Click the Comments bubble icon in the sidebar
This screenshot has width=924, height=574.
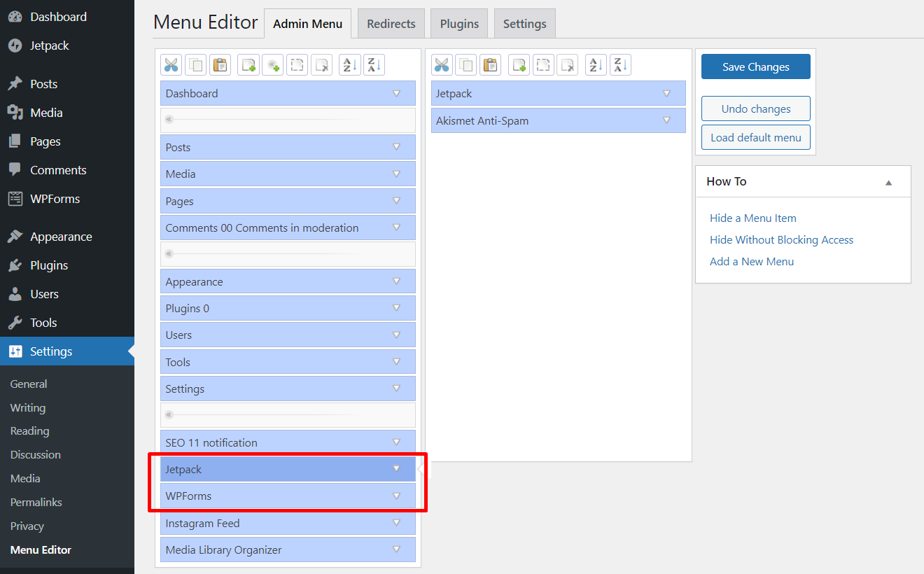click(x=15, y=170)
